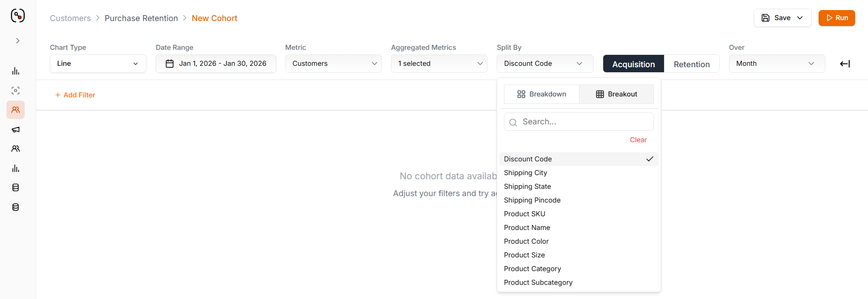The width and height of the screenshot is (868, 299).
Task: Select the checked Discount Code option
Action: coord(579,159)
